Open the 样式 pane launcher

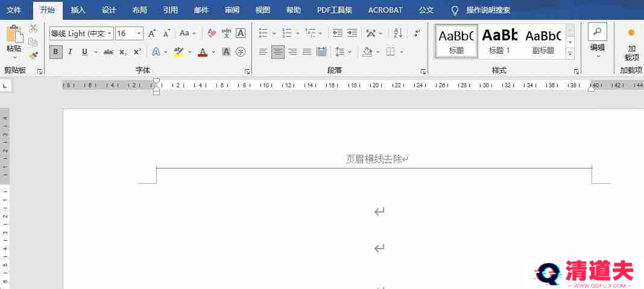coord(576,71)
